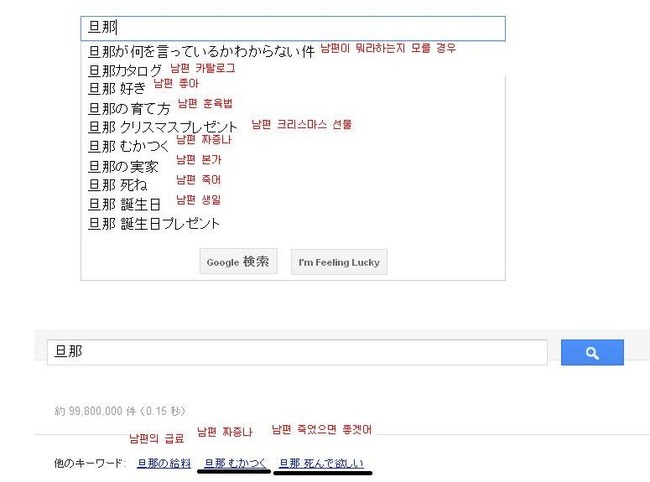This screenshot has height=482, width=650.
Task: Open the 旦那の給料 related keyword link
Action: point(164,463)
